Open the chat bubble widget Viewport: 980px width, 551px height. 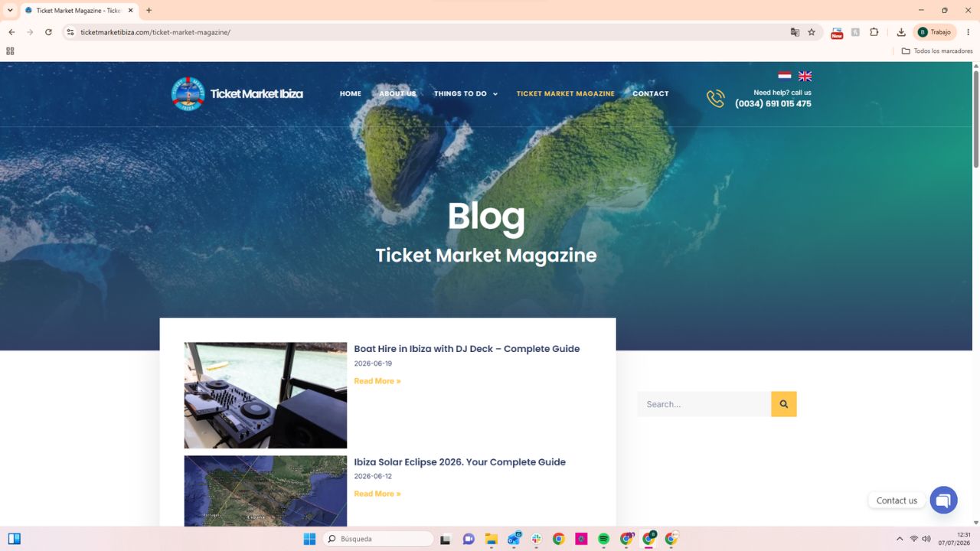coord(944,500)
